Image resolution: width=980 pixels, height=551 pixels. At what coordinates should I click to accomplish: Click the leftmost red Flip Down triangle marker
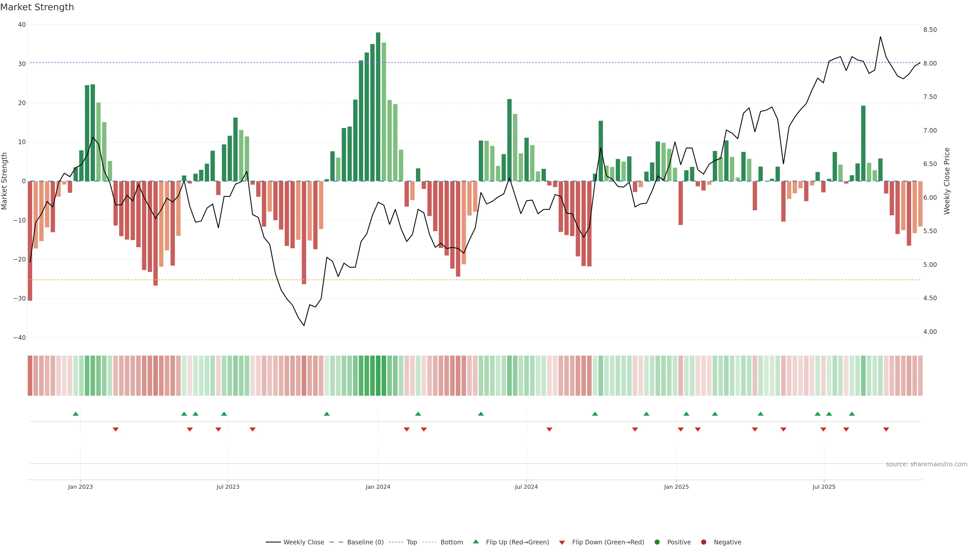point(116,429)
